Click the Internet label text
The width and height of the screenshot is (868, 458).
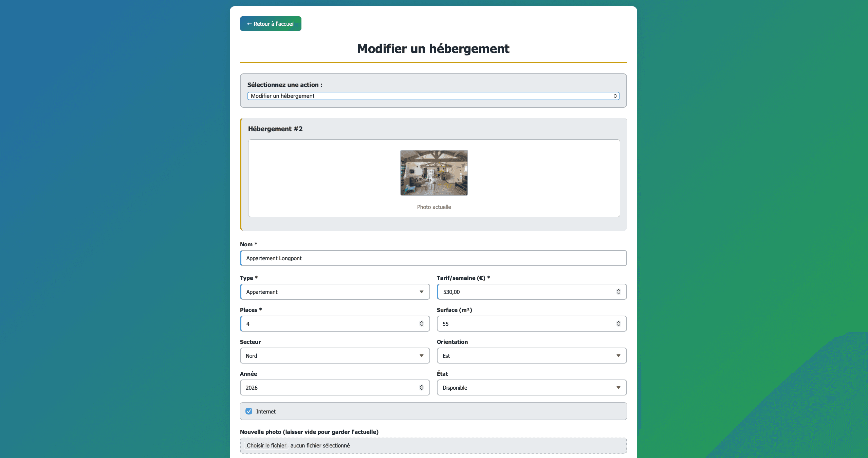[x=265, y=412]
